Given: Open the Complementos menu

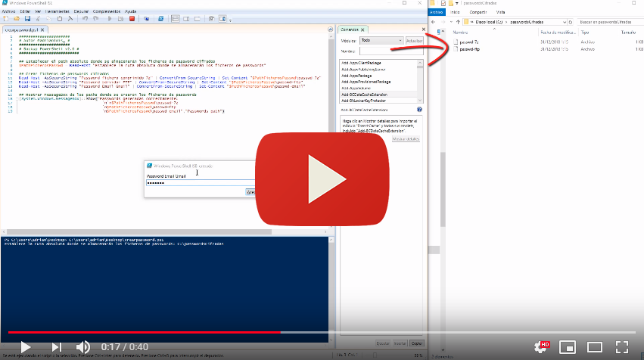Looking at the screenshot, I should point(107,11).
